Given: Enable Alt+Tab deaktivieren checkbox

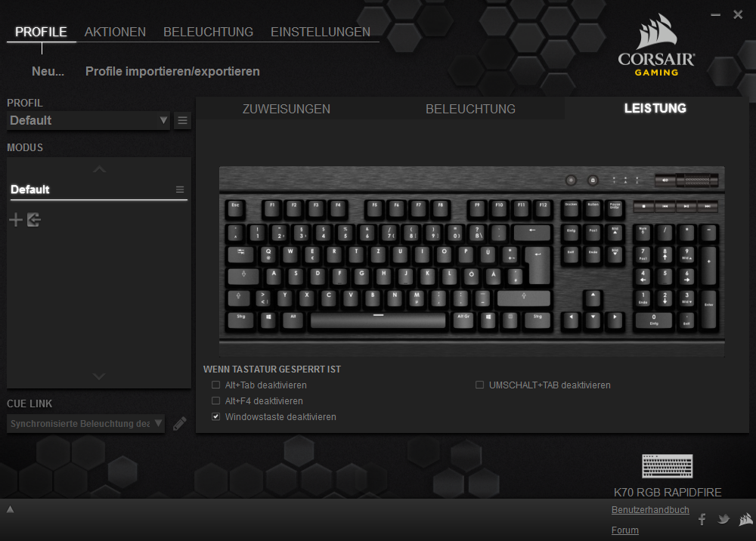Looking at the screenshot, I should point(216,385).
